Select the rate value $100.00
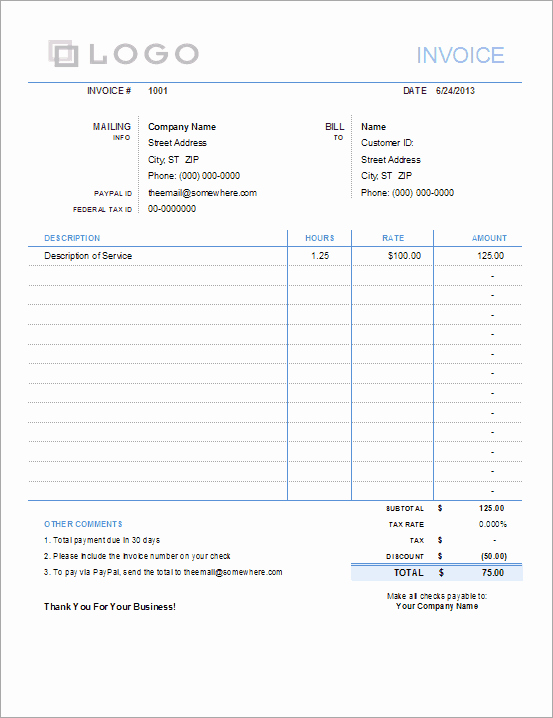553x718 pixels. pos(404,256)
